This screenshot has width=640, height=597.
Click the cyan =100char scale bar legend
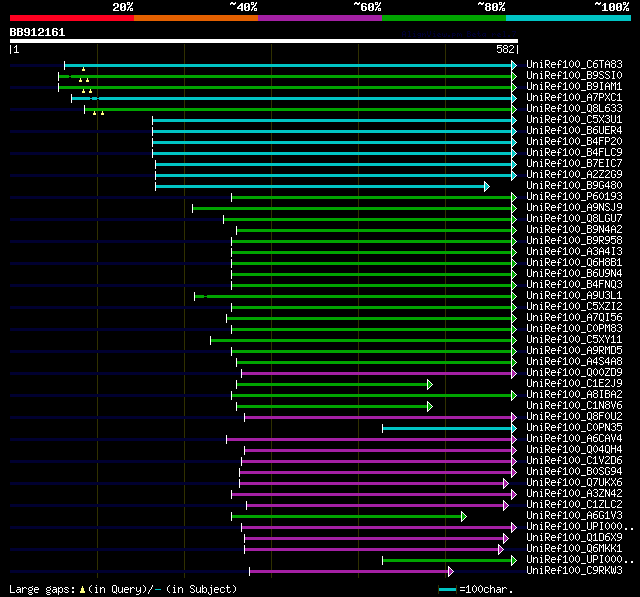pos(447,589)
